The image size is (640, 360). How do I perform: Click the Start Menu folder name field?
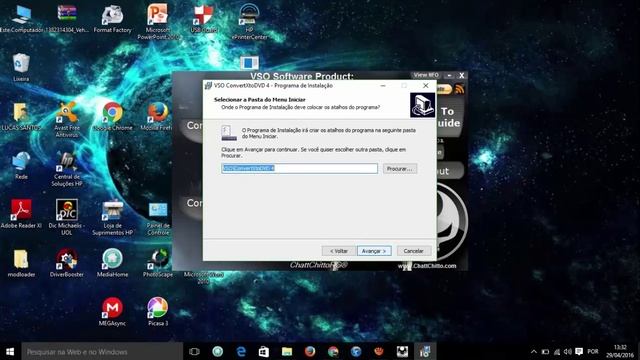click(x=299, y=169)
